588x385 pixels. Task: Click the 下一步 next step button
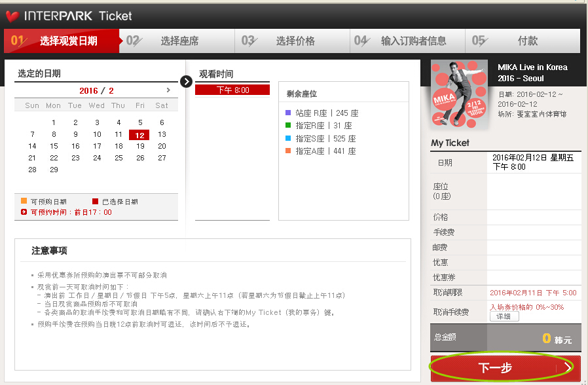[505, 368]
